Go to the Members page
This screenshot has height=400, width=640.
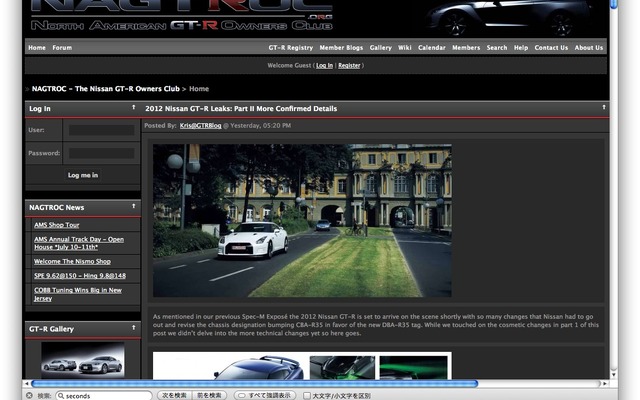[466, 47]
